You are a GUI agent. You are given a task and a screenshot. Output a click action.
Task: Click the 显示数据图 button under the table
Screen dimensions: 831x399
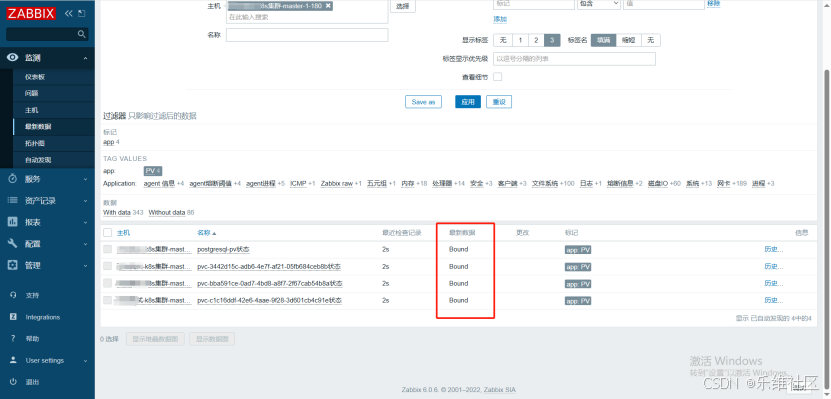[x=212, y=339]
